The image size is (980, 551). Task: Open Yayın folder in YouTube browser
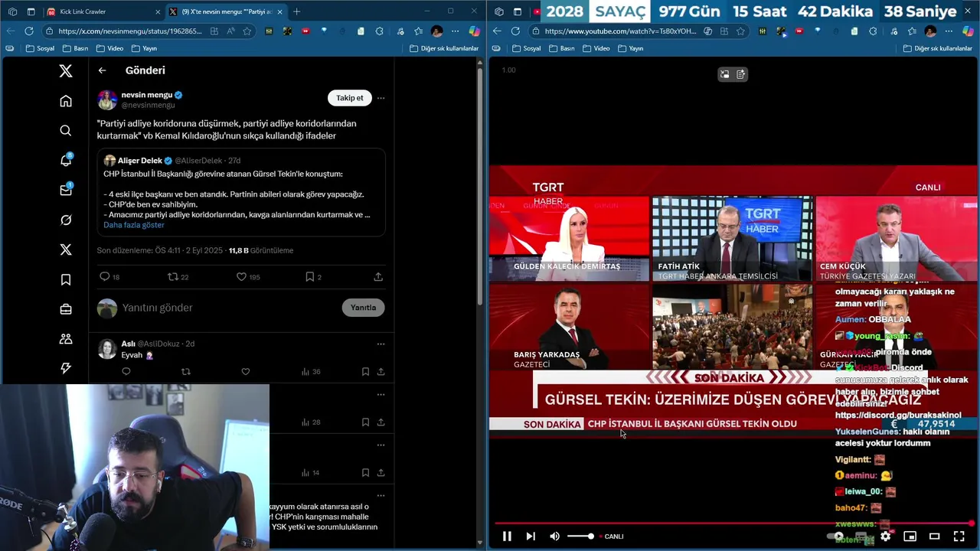[x=630, y=48]
